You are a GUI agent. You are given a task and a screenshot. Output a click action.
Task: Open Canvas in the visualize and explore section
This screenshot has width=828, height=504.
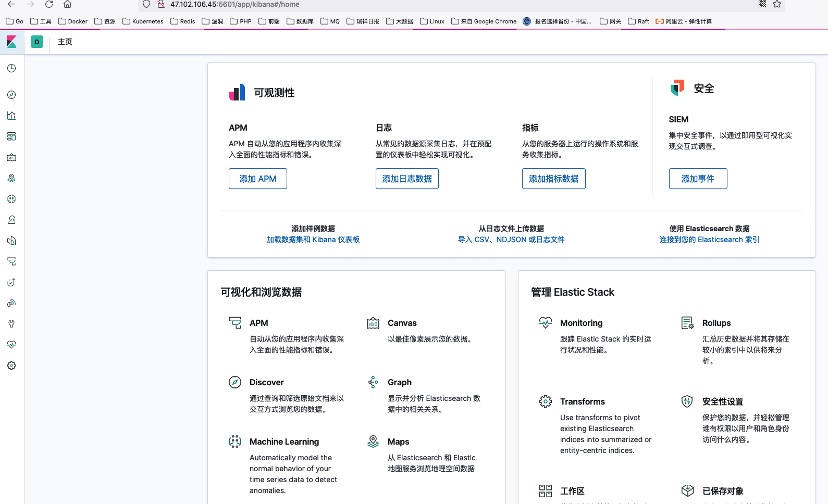click(x=402, y=323)
